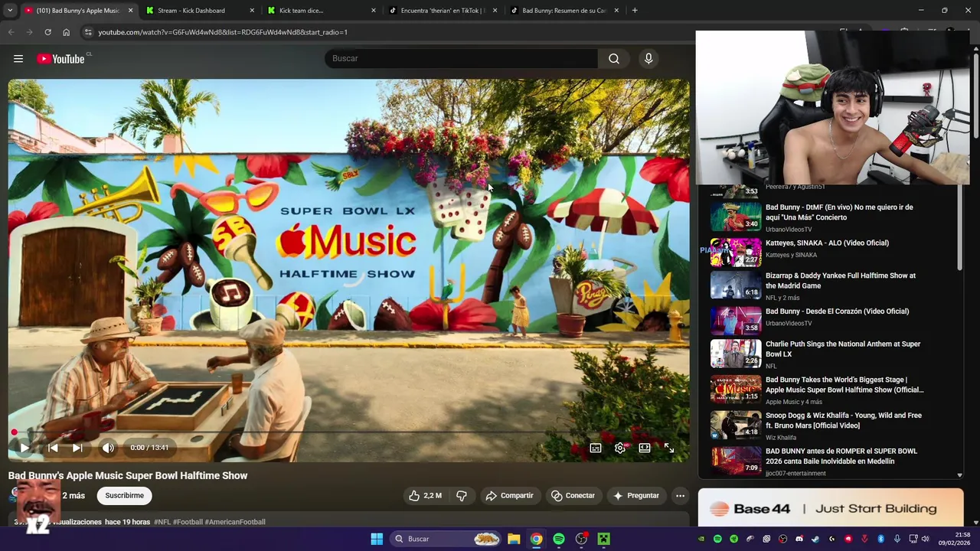The image size is (980, 551).
Task: Click the Bluetooth system tray icon
Action: click(x=880, y=539)
